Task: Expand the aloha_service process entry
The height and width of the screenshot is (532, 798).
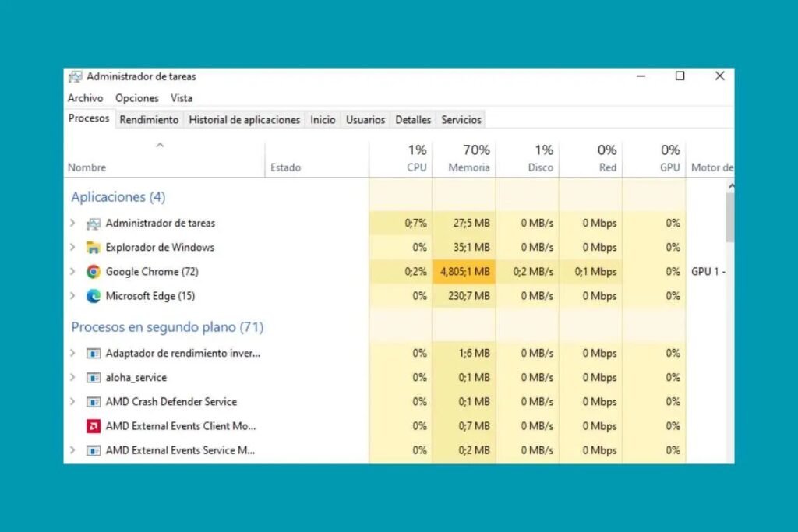Action: (x=72, y=378)
